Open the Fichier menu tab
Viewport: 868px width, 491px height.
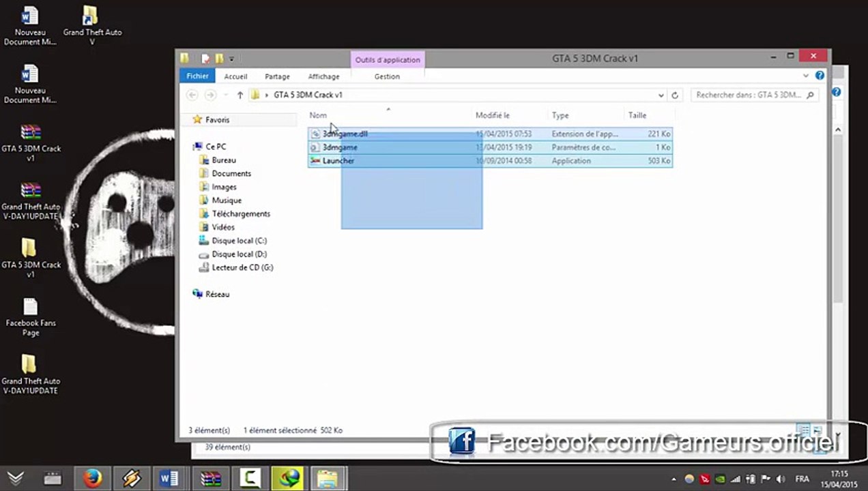pos(197,76)
